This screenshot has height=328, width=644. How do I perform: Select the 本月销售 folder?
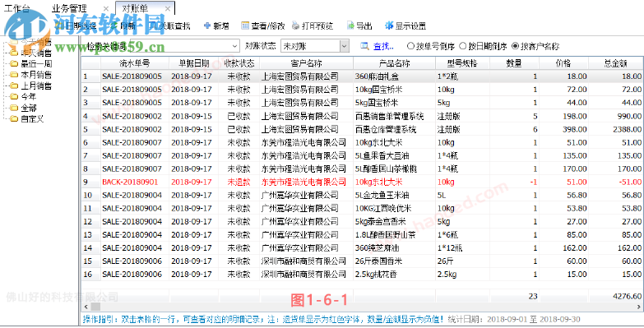point(36,75)
